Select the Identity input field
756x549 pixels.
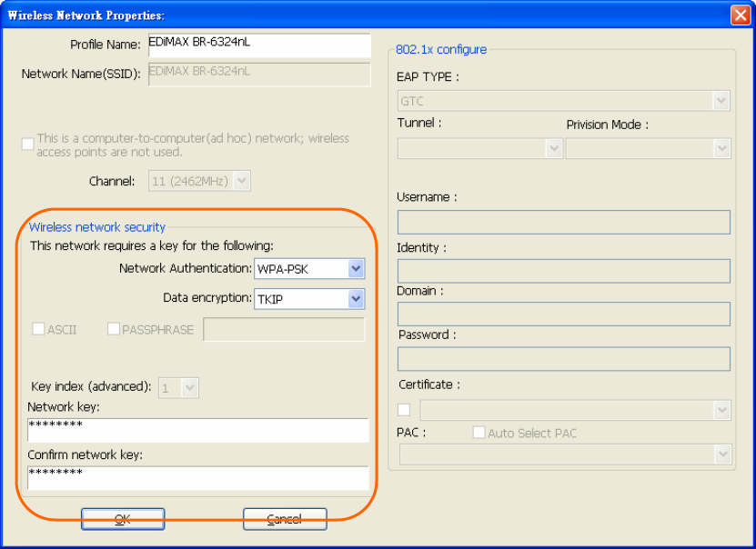pos(564,271)
